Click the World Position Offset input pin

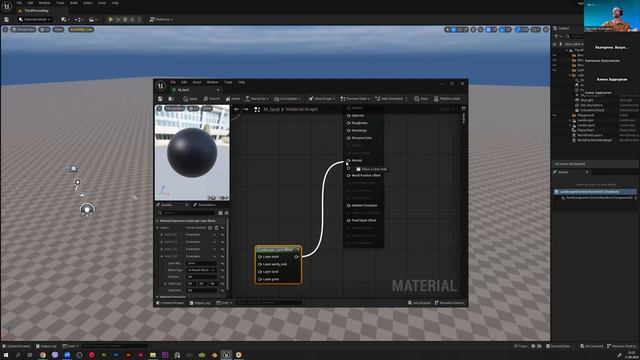349,176
